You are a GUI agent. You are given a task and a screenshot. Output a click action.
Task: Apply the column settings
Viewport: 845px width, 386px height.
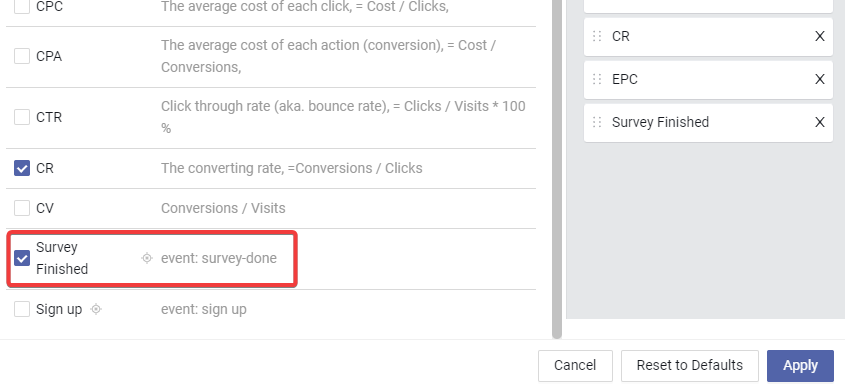click(x=800, y=366)
